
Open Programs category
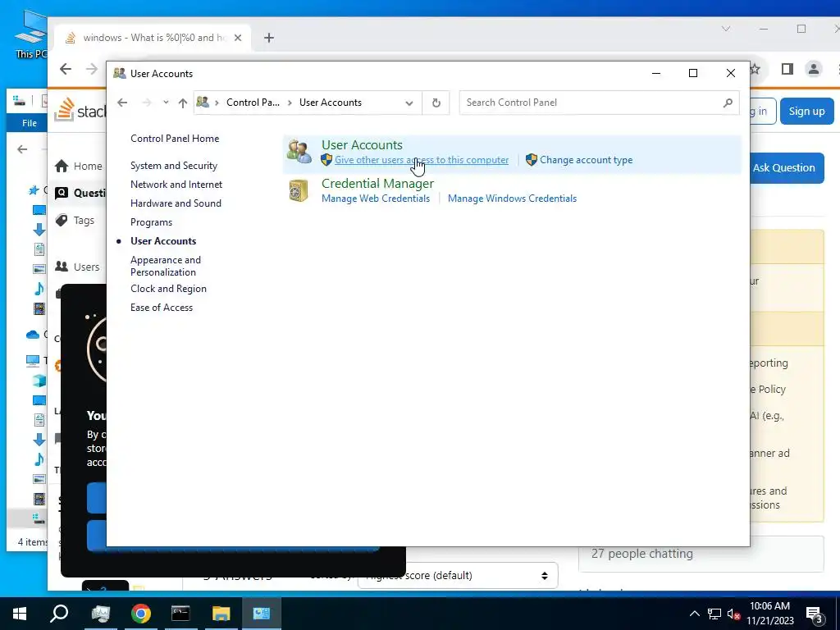point(151,221)
